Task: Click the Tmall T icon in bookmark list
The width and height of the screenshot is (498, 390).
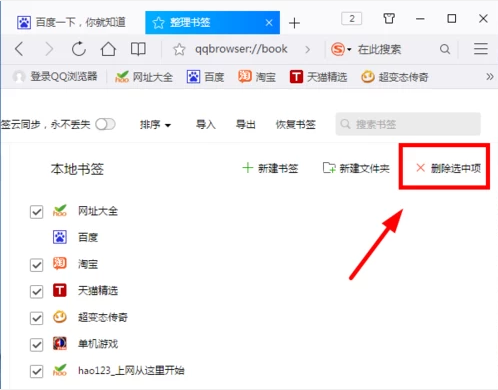Action: [60, 290]
